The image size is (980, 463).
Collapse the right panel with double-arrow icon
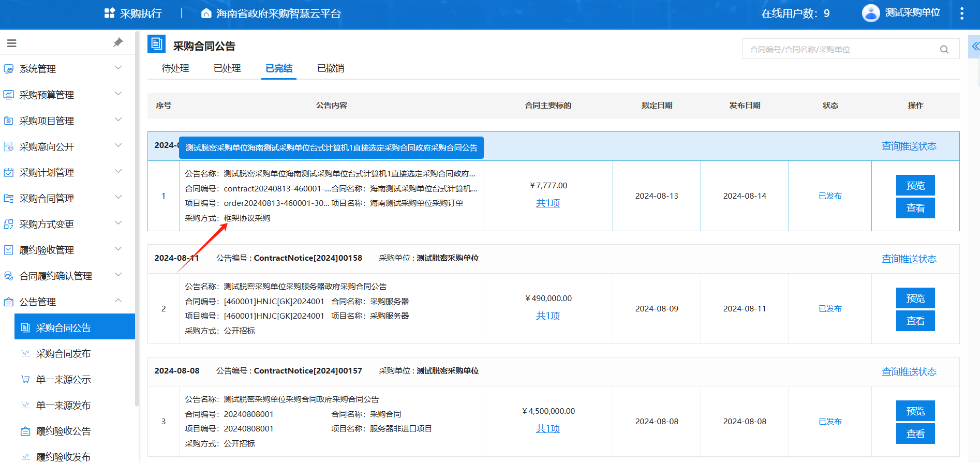[x=975, y=47]
